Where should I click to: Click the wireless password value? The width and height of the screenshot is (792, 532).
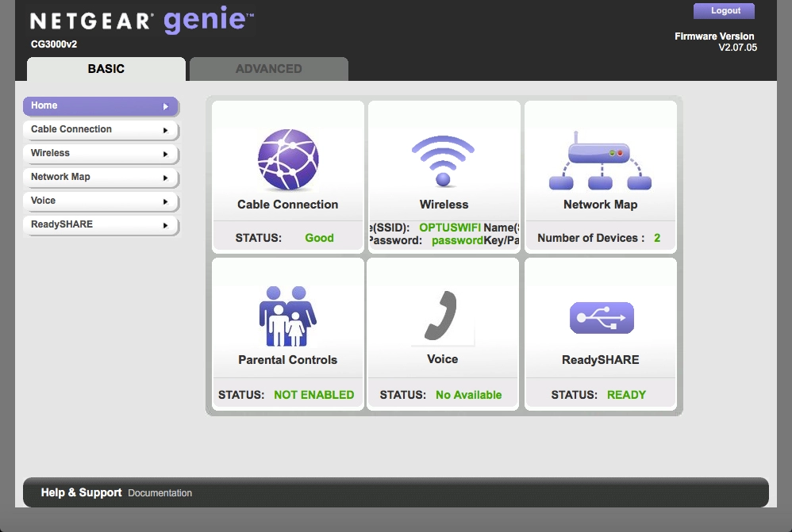click(458, 240)
